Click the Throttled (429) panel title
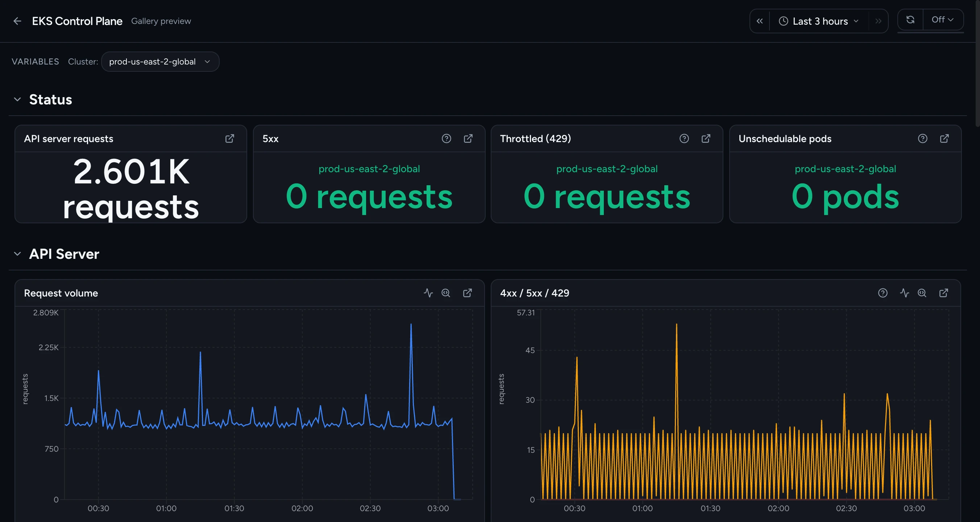This screenshot has height=522, width=980. pyautogui.click(x=535, y=138)
